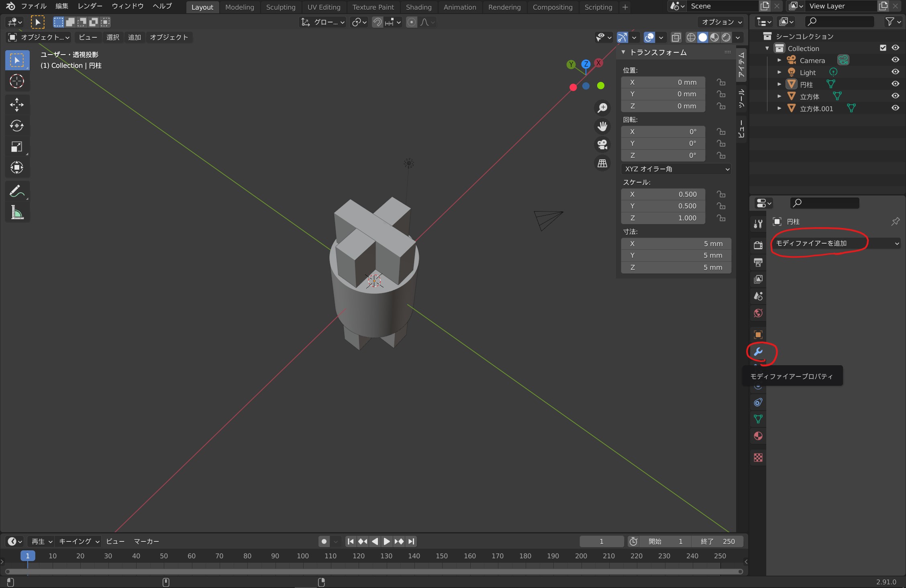Switch to the Sculpting workspace tab

pos(280,7)
